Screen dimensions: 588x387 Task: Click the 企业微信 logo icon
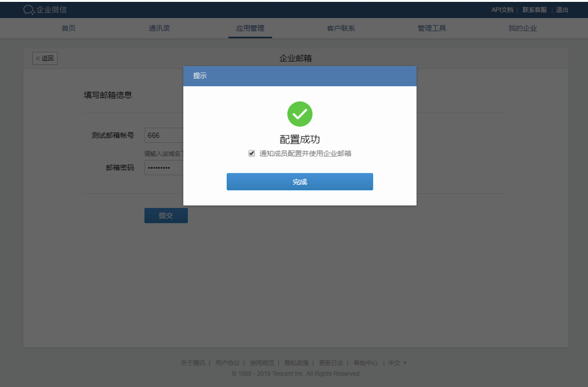[29, 9]
